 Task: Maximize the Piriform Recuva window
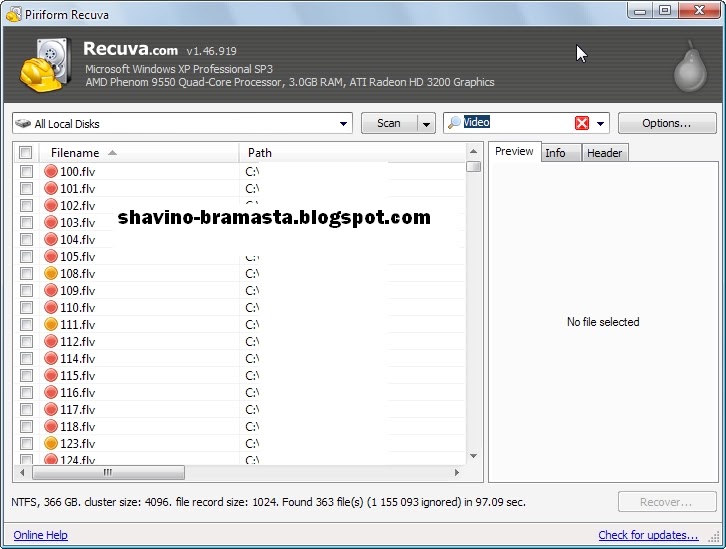tap(665, 11)
